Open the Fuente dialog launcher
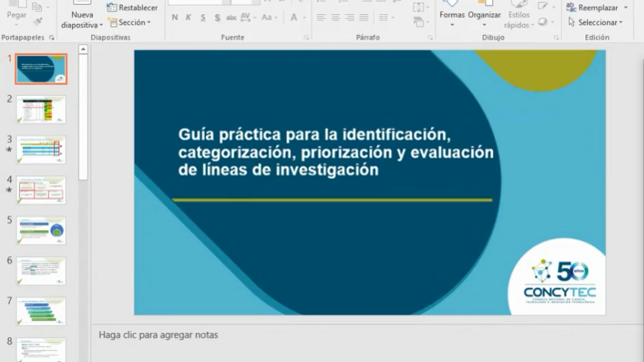Image resolution: width=644 pixels, height=362 pixels. (306, 38)
